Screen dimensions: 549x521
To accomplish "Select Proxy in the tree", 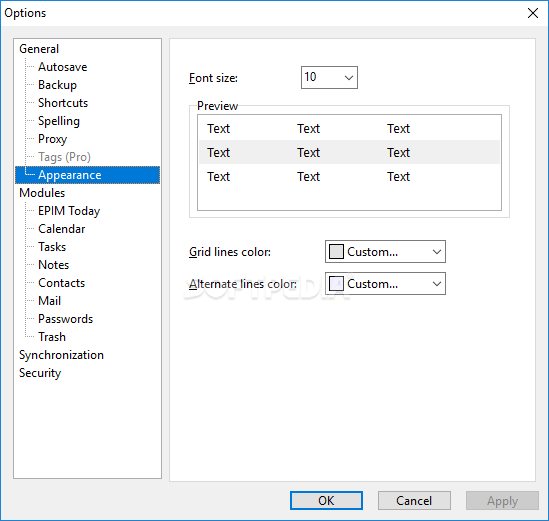I will 52,139.
